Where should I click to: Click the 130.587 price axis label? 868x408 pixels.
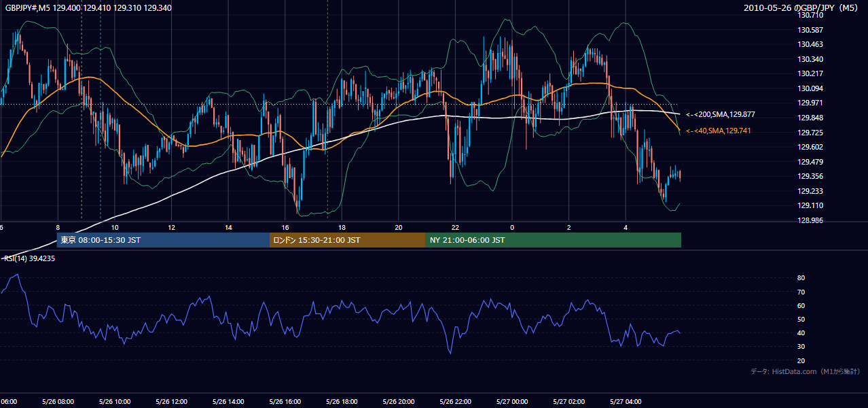point(810,30)
